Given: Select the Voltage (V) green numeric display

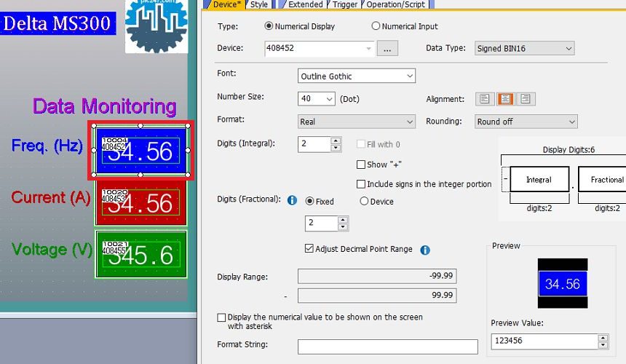Looking at the screenshot, I should coord(141,254).
